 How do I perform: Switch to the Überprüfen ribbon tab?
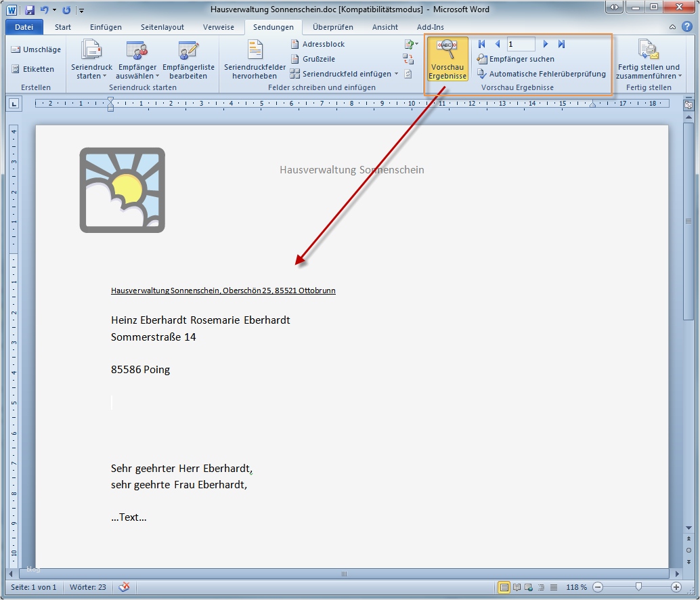(332, 27)
